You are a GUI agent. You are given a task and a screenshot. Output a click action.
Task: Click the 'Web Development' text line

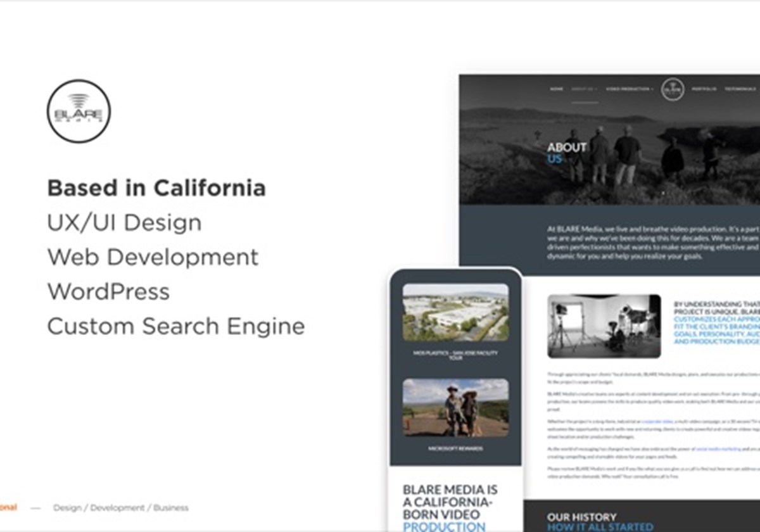(x=153, y=257)
